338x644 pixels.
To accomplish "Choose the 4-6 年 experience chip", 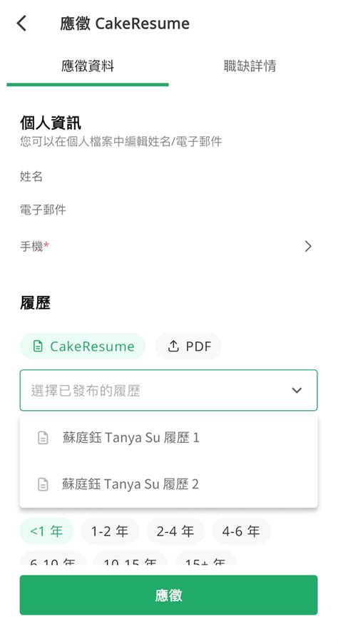I will tap(241, 531).
